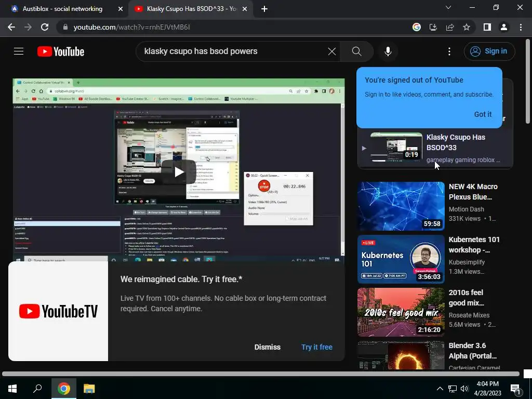532x399 pixels.
Task: Open YouTube settings three-dot menu
Action: point(449,51)
